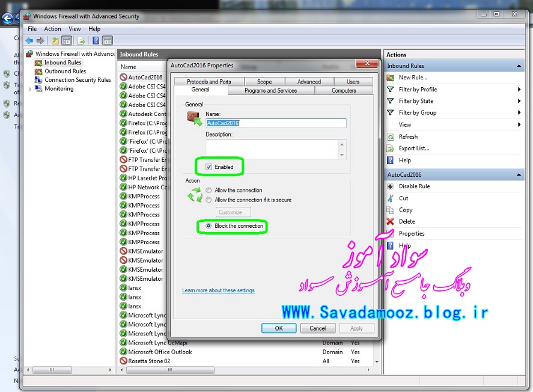
Task: Click the OK button
Action: coord(279,328)
